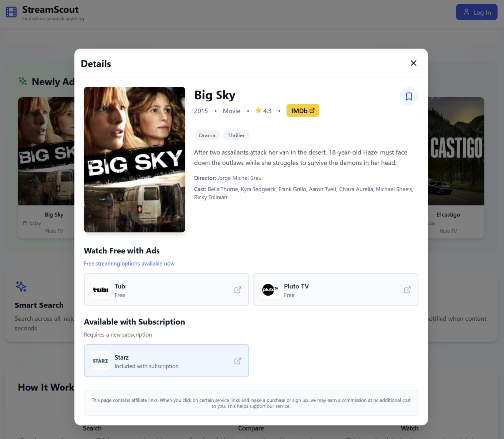Screen dimensions: 504x439
Task: Click the Smart Search sparkle icon
Action: pyautogui.click(x=21, y=286)
